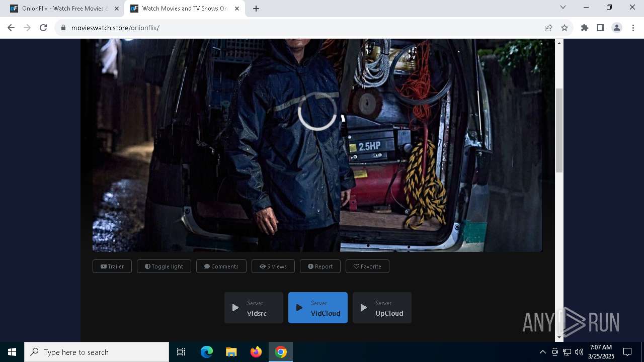Click the taskbar search box
Image resolution: width=644 pixels, height=362 pixels.
coord(97,352)
